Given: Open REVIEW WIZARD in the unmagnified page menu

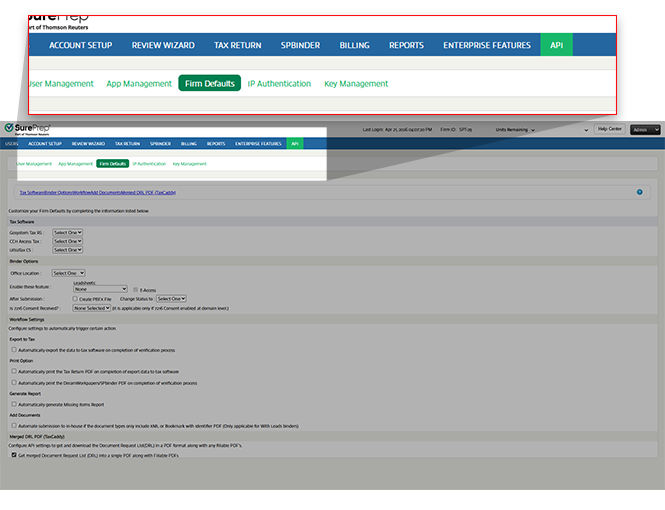Looking at the screenshot, I should coord(88,144).
